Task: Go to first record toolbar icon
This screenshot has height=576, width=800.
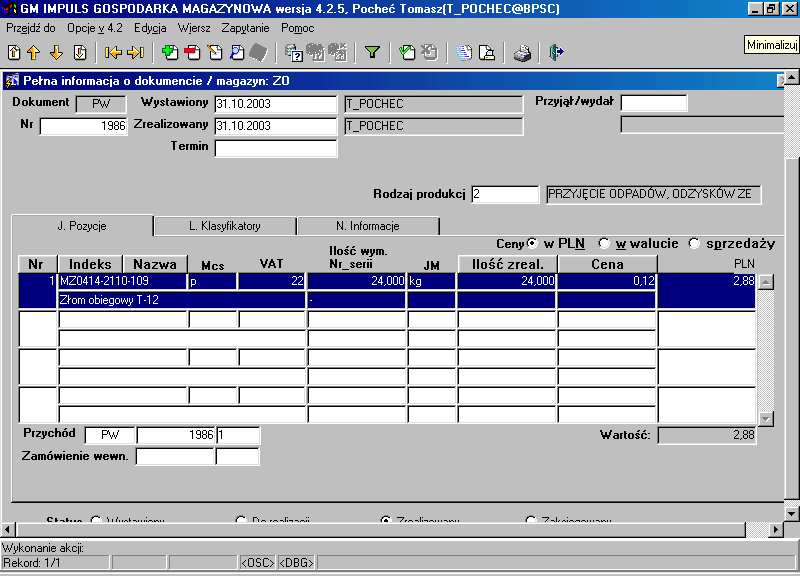Action: coord(14,52)
